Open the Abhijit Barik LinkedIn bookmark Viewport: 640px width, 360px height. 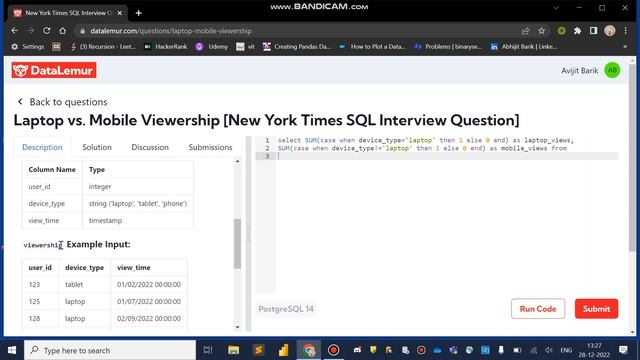[x=524, y=47]
